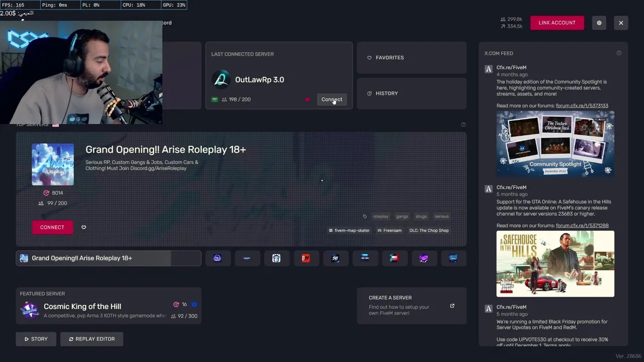The width and height of the screenshot is (644, 362).
Task: Click upvote count icon on Cosmic server
Action: tap(176, 304)
